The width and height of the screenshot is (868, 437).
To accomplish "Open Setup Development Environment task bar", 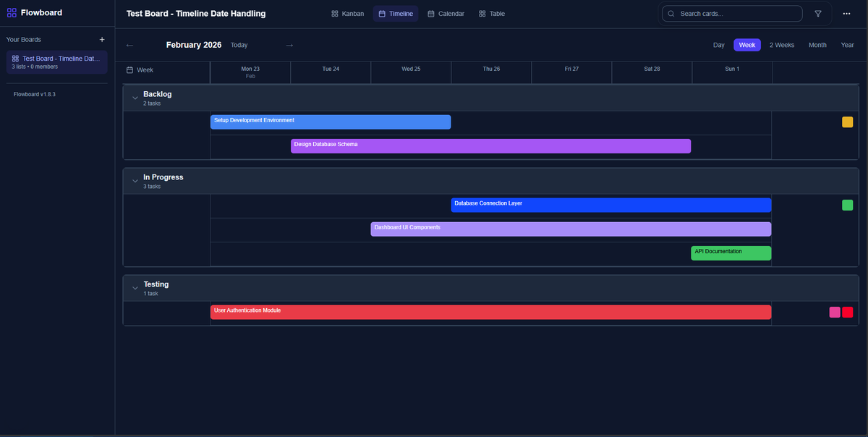I will (x=331, y=122).
